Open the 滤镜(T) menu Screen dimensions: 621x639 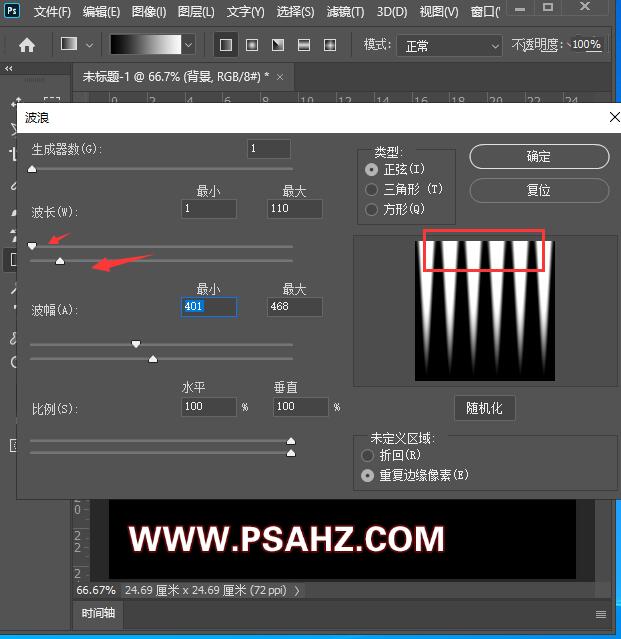tap(346, 11)
